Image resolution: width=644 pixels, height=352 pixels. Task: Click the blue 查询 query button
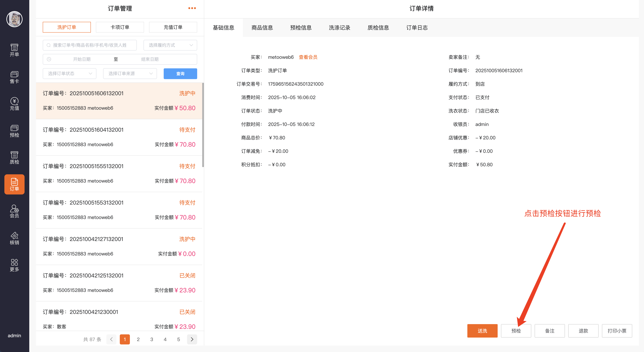point(180,74)
